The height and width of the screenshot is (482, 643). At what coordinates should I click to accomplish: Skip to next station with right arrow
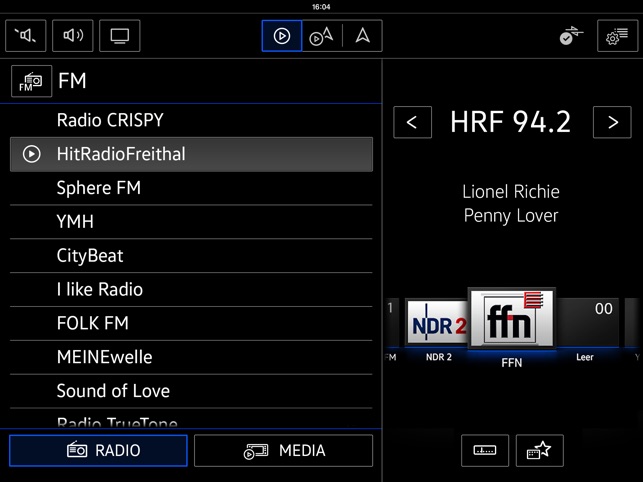tap(612, 122)
